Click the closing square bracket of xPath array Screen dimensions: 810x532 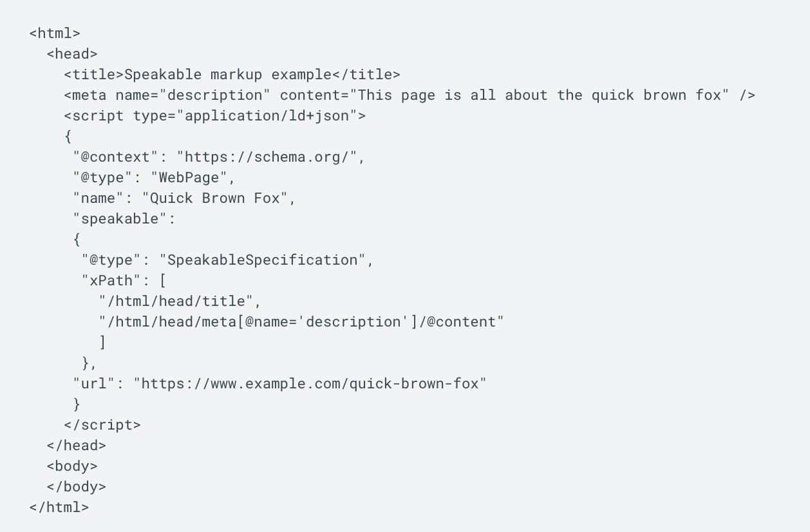pyautogui.click(x=102, y=343)
